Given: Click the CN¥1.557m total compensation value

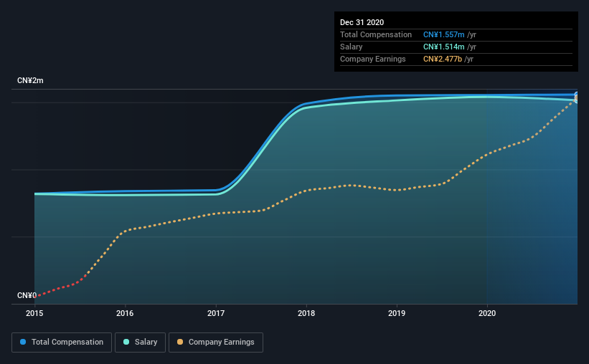Looking at the screenshot, I should pyautogui.click(x=443, y=34).
